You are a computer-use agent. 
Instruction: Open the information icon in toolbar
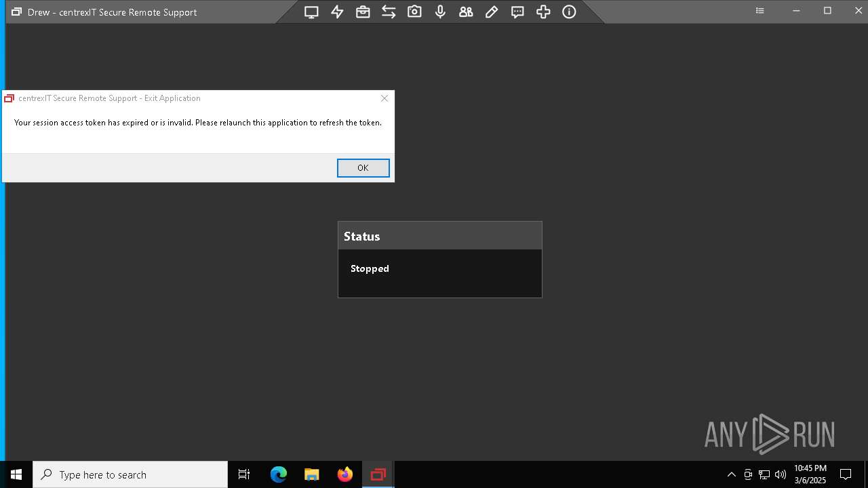tap(569, 12)
